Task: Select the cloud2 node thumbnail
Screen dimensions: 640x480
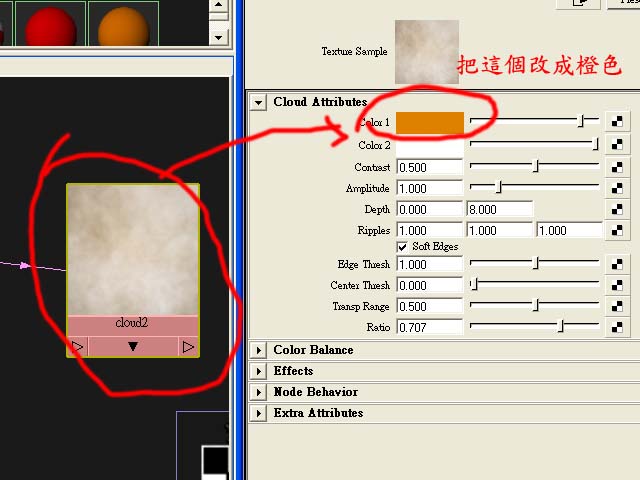Action: 133,249
